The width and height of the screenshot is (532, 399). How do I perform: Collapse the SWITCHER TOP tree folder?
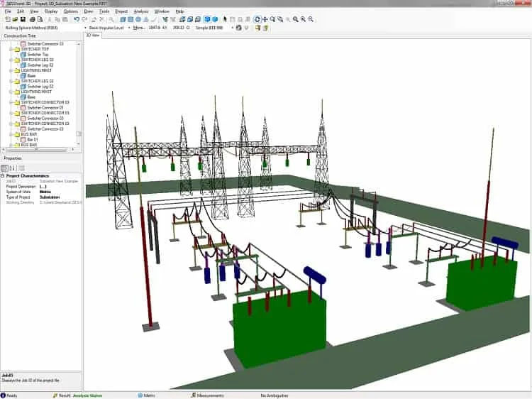pyautogui.click(x=11, y=49)
